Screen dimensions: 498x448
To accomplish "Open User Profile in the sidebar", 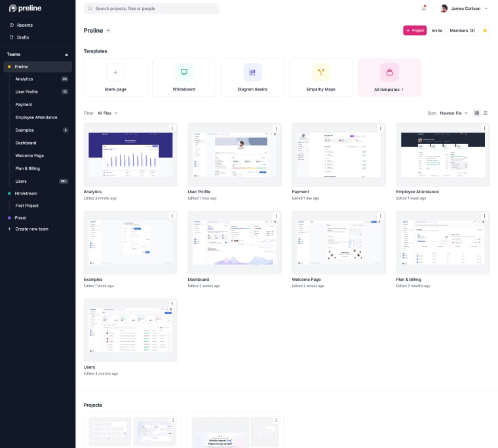I will (x=27, y=92).
